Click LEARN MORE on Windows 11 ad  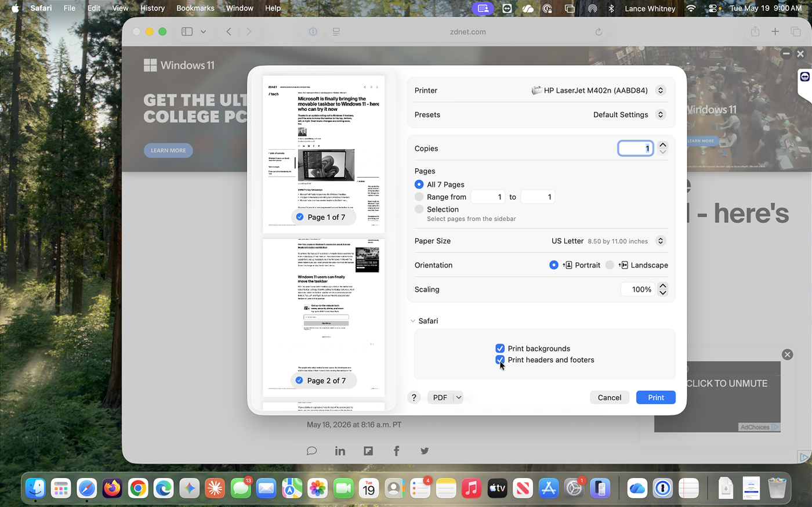click(x=168, y=150)
